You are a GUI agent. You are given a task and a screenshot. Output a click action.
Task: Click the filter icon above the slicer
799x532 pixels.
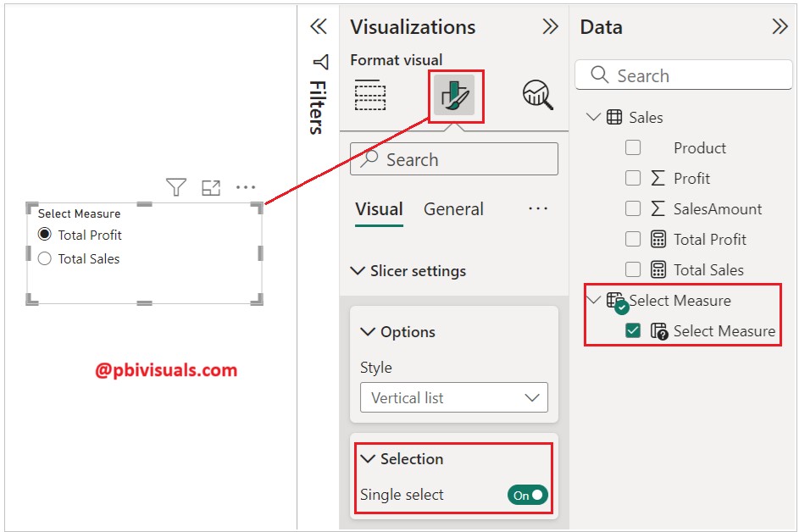point(175,187)
